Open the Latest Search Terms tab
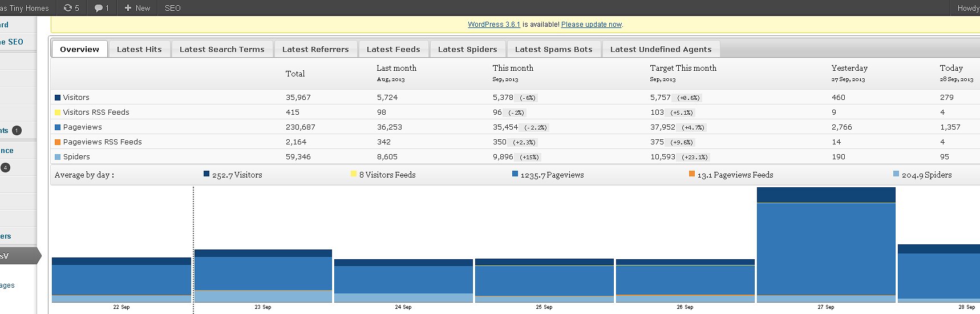The height and width of the screenshot is (314, 980). tap(222, 49)
